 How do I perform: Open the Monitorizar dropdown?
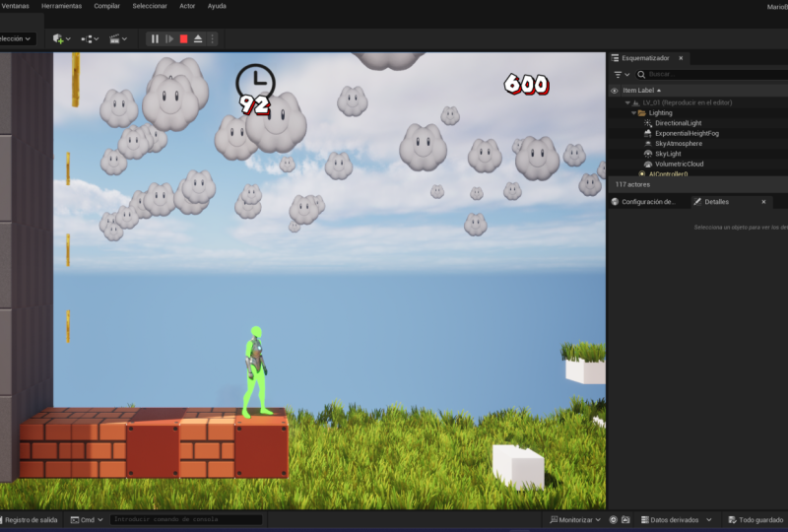click(575, 520)
